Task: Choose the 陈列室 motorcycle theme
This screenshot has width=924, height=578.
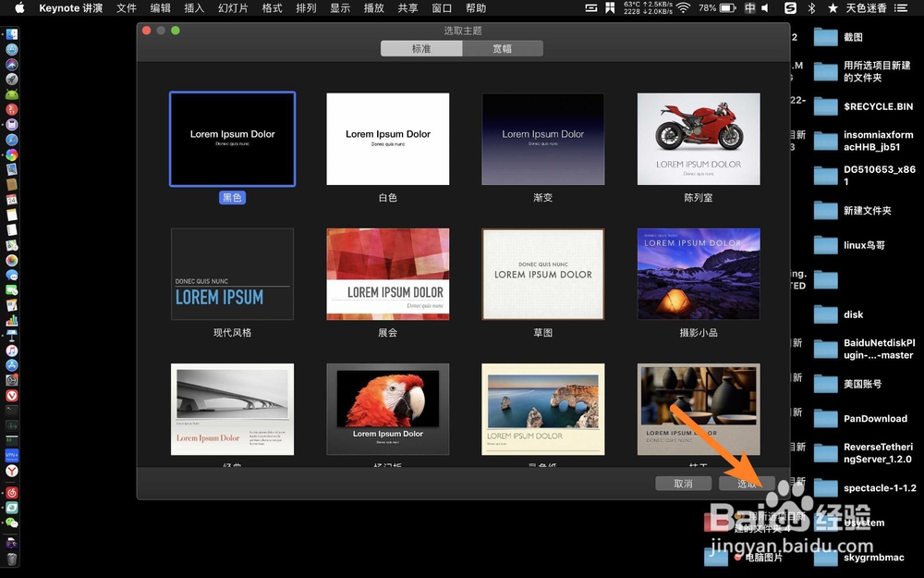Action: click(699, 140)
